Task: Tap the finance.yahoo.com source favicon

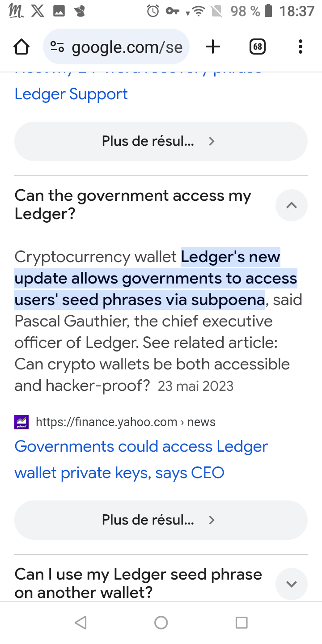Action: coord(21,422)
